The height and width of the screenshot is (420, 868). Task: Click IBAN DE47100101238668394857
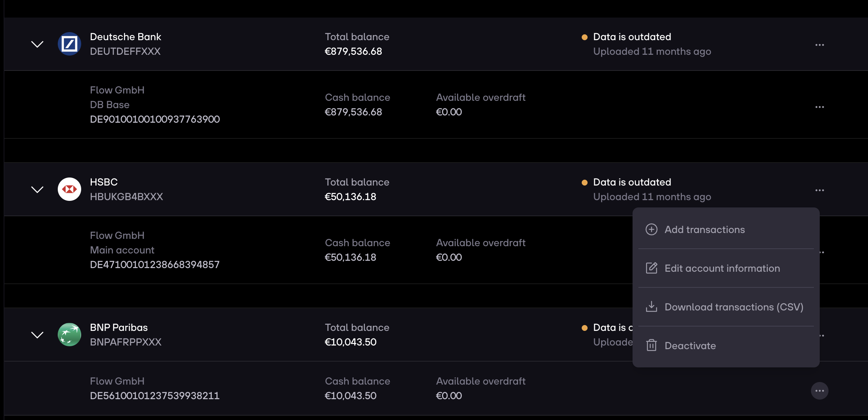point(155,264)
